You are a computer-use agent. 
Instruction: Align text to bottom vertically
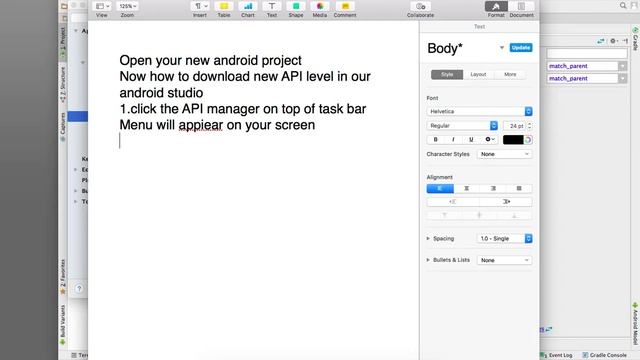click(x=514, y=215)
